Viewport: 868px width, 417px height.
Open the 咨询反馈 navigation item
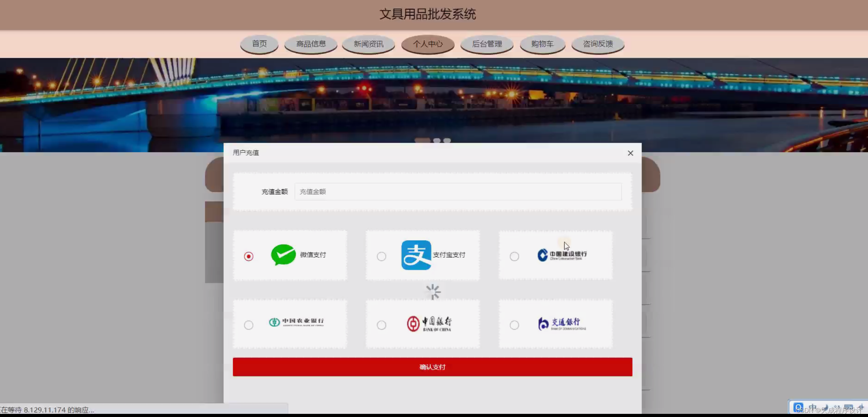(598, 44)
